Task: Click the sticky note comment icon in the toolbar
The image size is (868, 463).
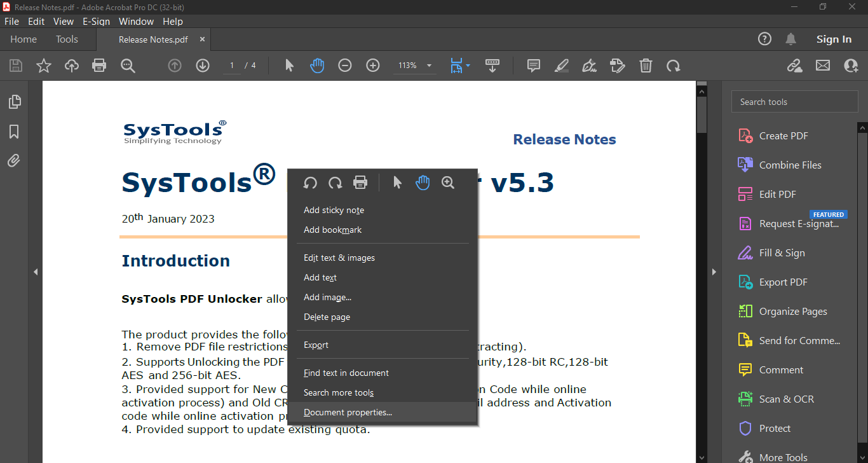Action: [534, 66]
